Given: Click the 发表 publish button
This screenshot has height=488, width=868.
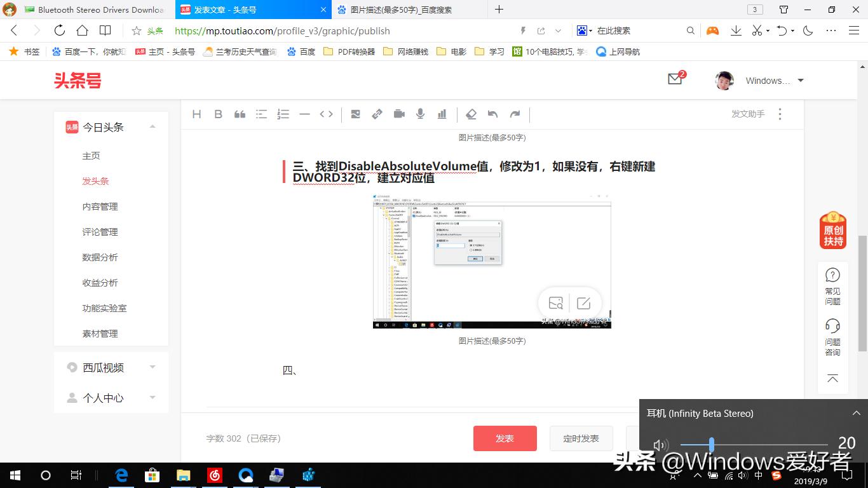Looking at the screenshot, I should [505, 438].
